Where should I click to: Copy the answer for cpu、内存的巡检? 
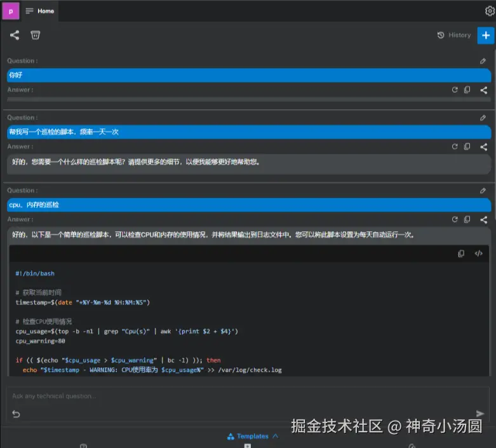coord(467,219)
